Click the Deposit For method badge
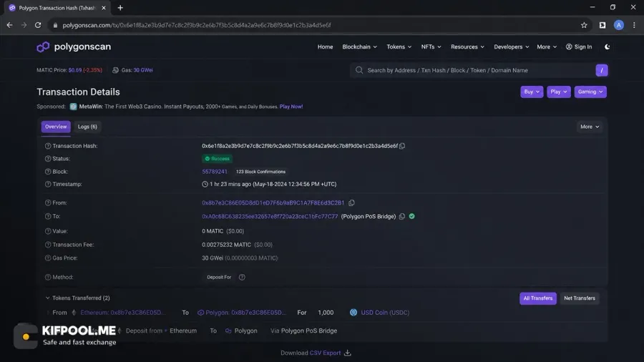Viewport: 644px width, 362px height. pyautogui.click(x=219, y=277)
